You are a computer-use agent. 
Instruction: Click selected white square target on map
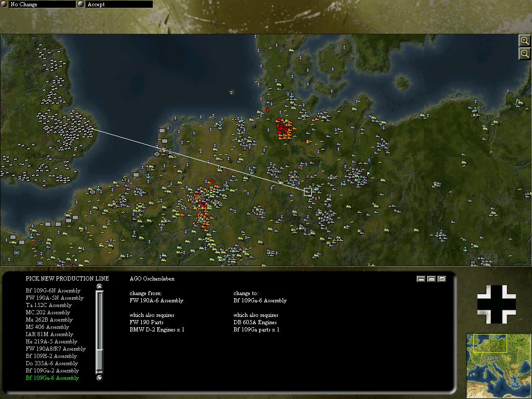pos(308,192)
